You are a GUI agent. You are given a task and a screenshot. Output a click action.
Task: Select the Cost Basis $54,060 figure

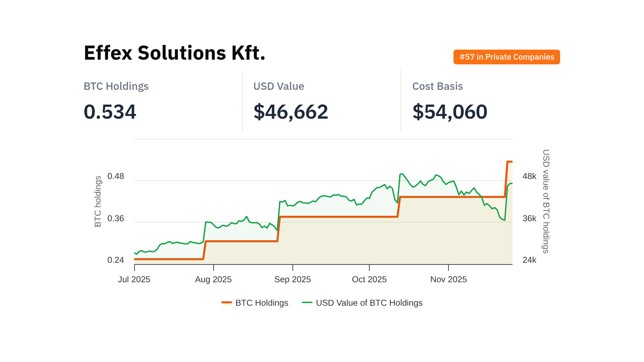point(449,112)
